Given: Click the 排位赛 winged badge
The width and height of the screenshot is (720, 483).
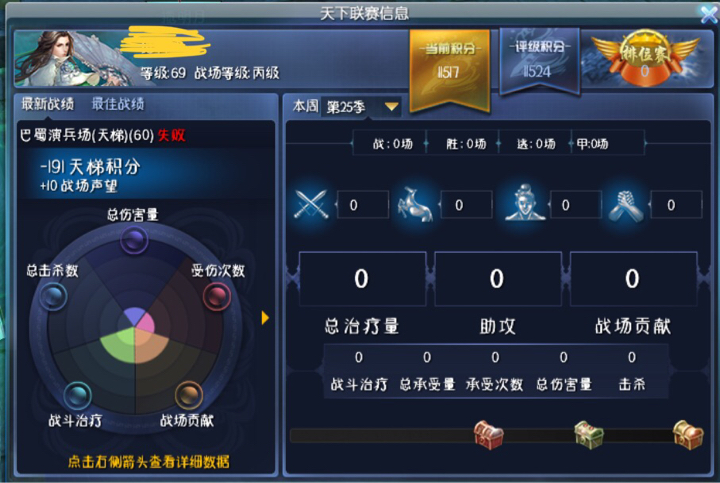Looking at the screenshot, I should point(645,57).
